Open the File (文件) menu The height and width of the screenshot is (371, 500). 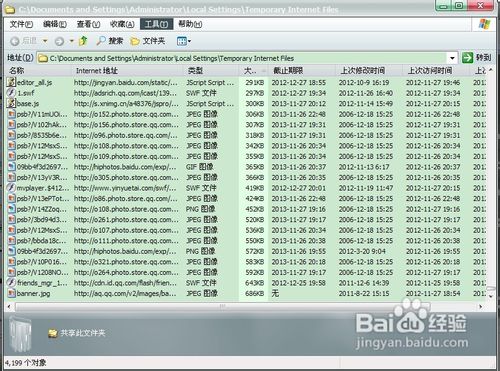(x=21, y=24)
